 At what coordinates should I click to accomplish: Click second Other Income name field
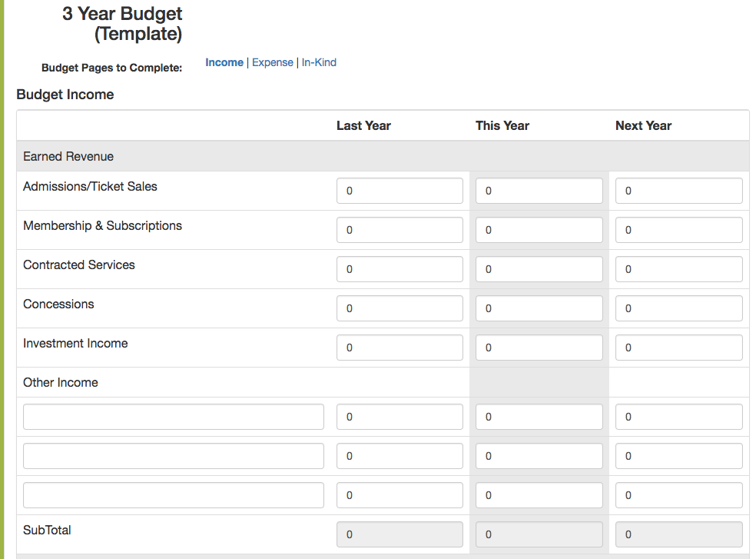coord(174,456)
